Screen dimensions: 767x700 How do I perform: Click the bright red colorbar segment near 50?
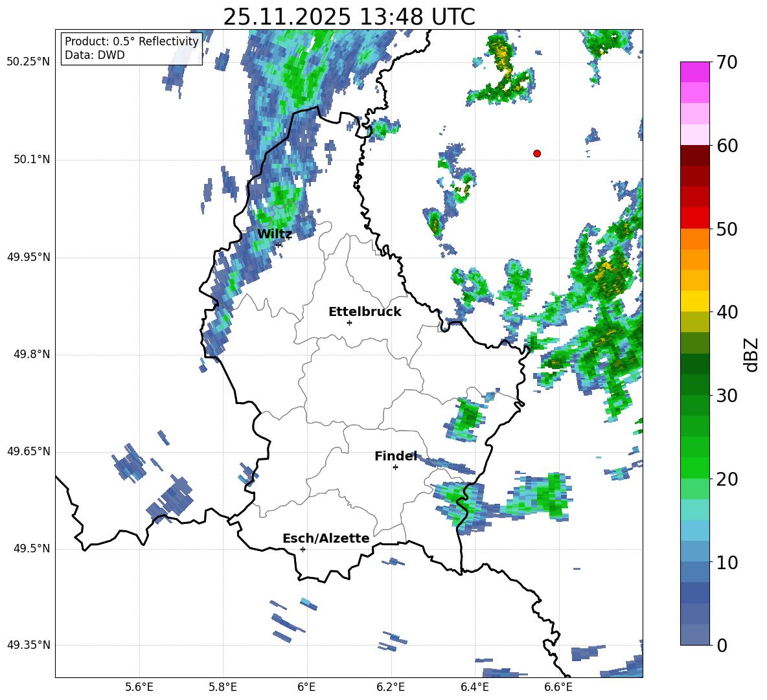coord(694,218)
